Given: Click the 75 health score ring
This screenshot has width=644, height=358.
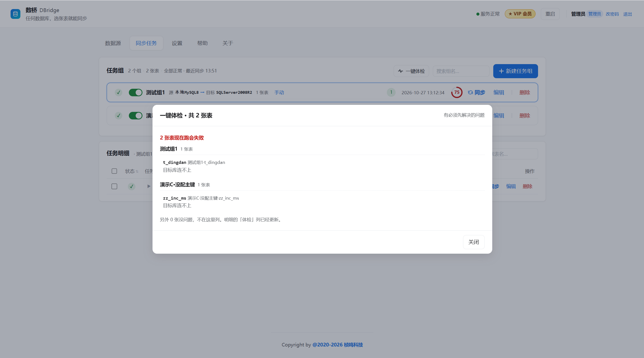Looking at the screenshot, I should [x=457, y=92].
